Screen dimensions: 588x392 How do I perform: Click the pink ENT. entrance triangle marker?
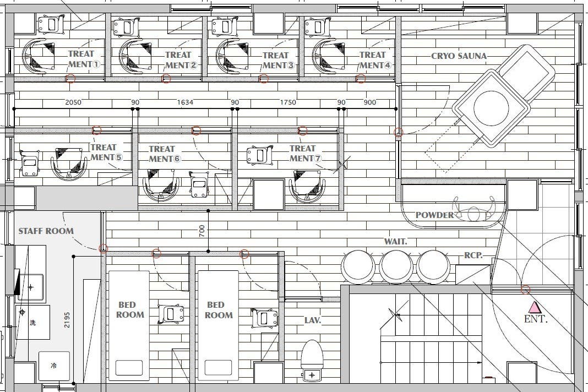click(x=533, y=307)
